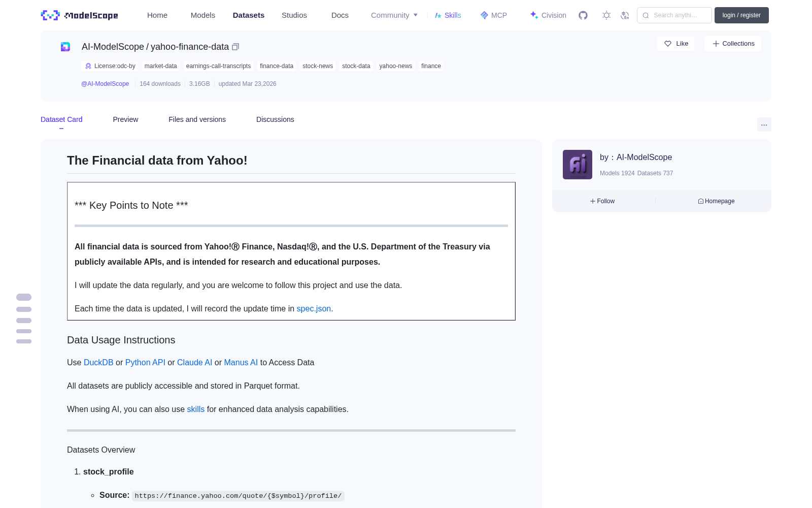Open the @AI-ModelScope author link

click(x=105, y=84)
